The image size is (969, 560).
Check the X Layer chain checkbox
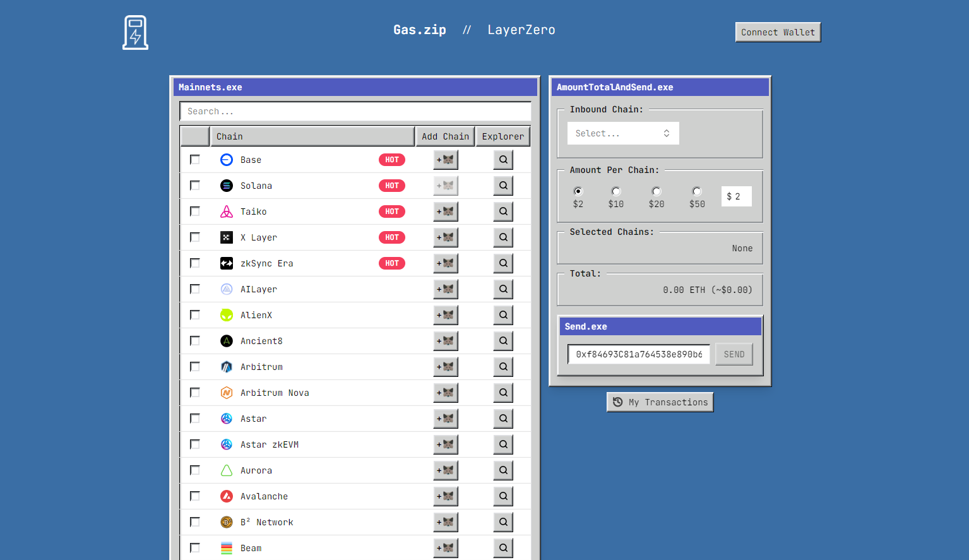[x=195, y=237]
